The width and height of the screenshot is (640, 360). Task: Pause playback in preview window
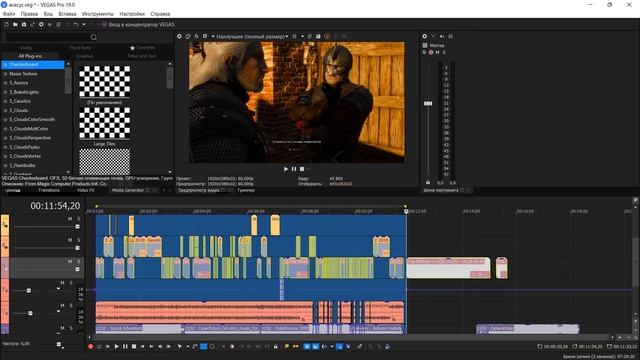pos(294,169)
